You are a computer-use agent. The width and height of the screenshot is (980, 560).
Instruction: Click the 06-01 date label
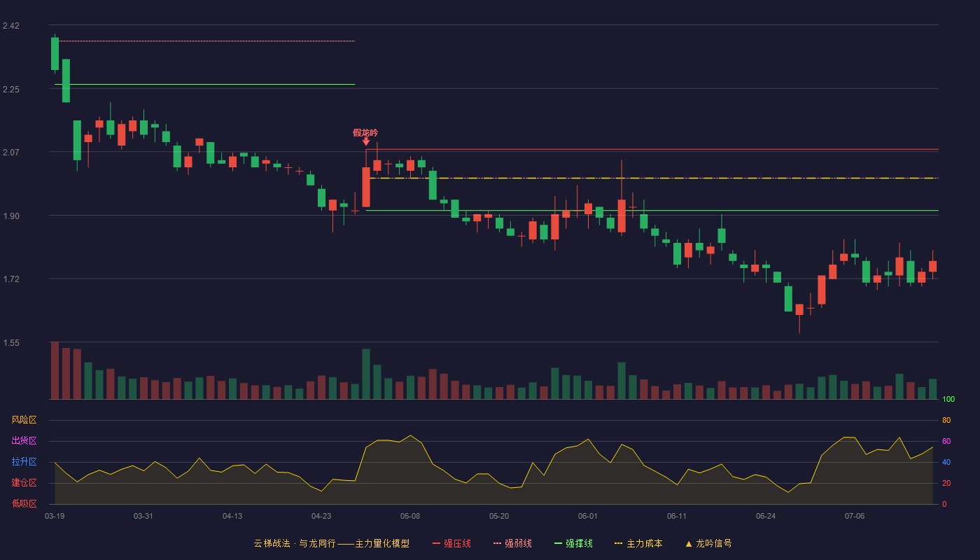point(588,516)
